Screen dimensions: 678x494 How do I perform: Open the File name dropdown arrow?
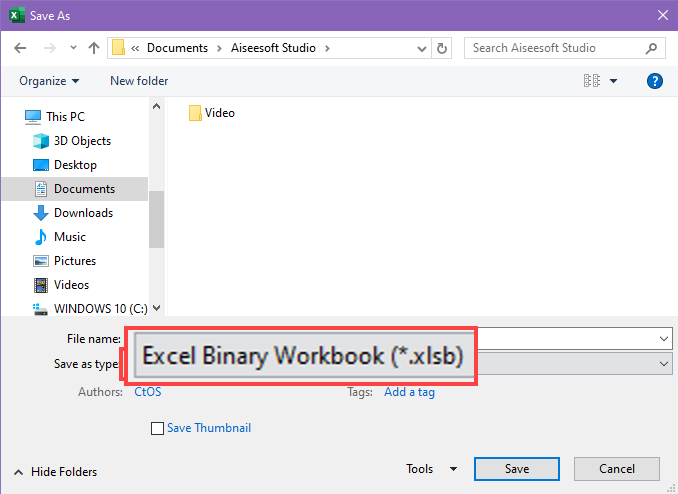pos(664,339)
